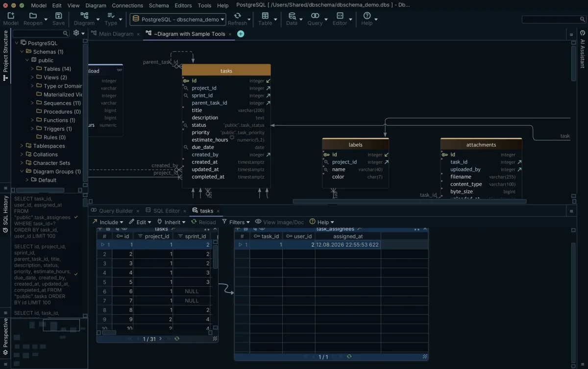Screen dimensions: 588x369
Task: Open the Include dropdown
Action: point(107,222)
